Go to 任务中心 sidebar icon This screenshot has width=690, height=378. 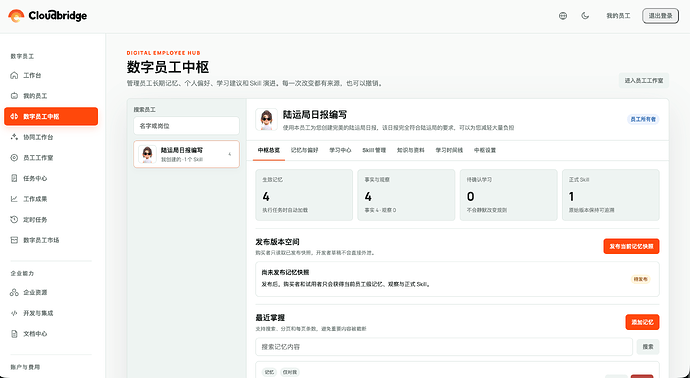click(14, 178)
